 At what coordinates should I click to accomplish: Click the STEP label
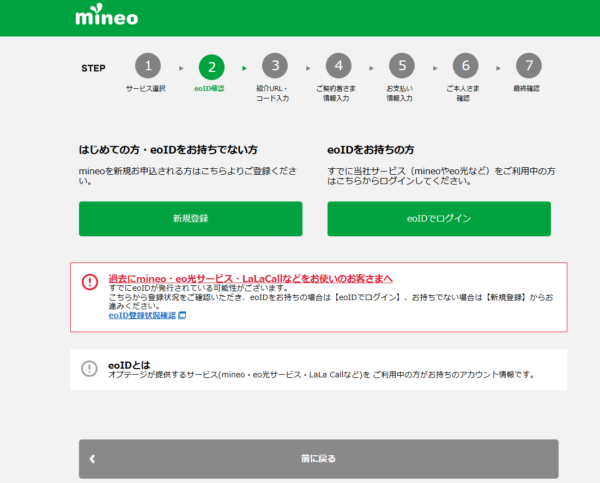tap(93, 69)
